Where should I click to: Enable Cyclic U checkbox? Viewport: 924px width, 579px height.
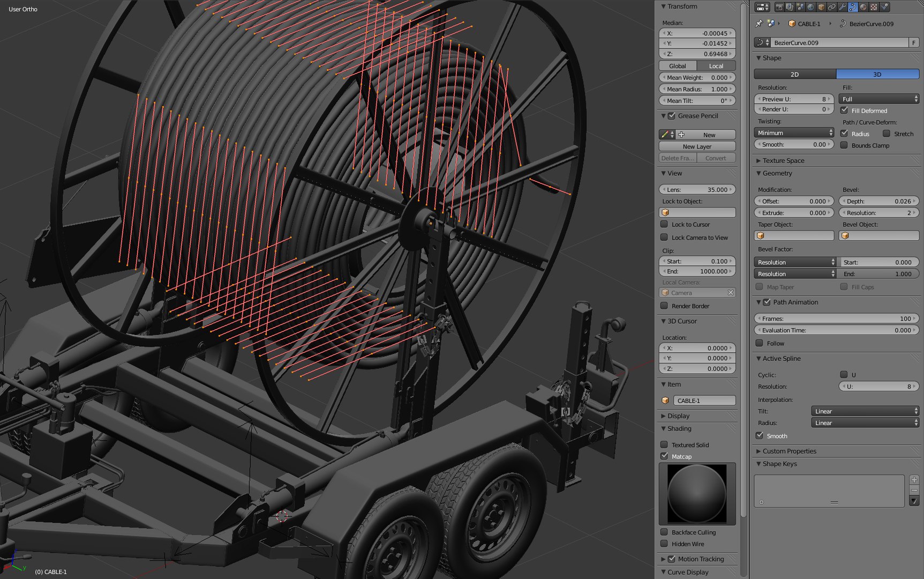coord(844,375)
